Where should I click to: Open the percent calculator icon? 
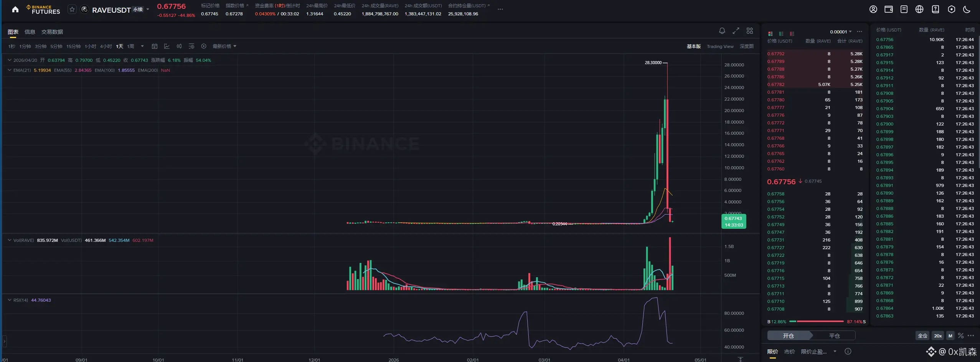(x=961, y=336)
